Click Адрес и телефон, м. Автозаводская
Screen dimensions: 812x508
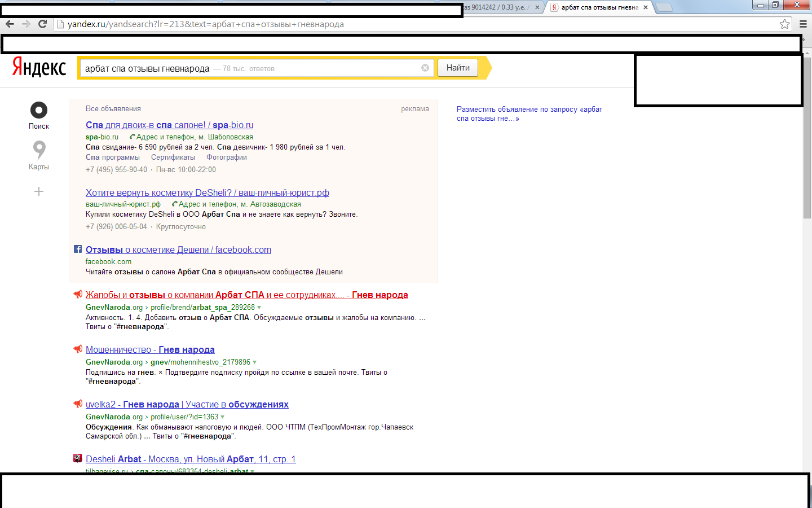pyautogui.click(x=240, y=204)
